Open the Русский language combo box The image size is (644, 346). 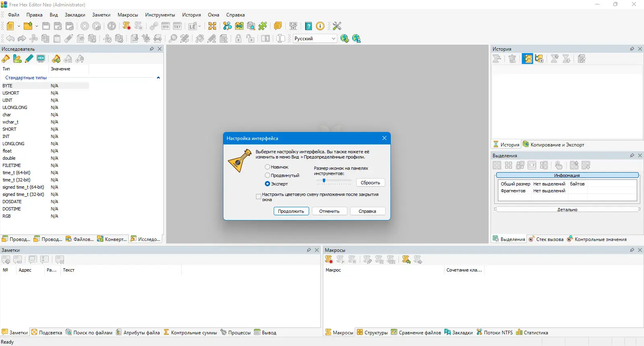pyautogui.click(x=315, y=39)
